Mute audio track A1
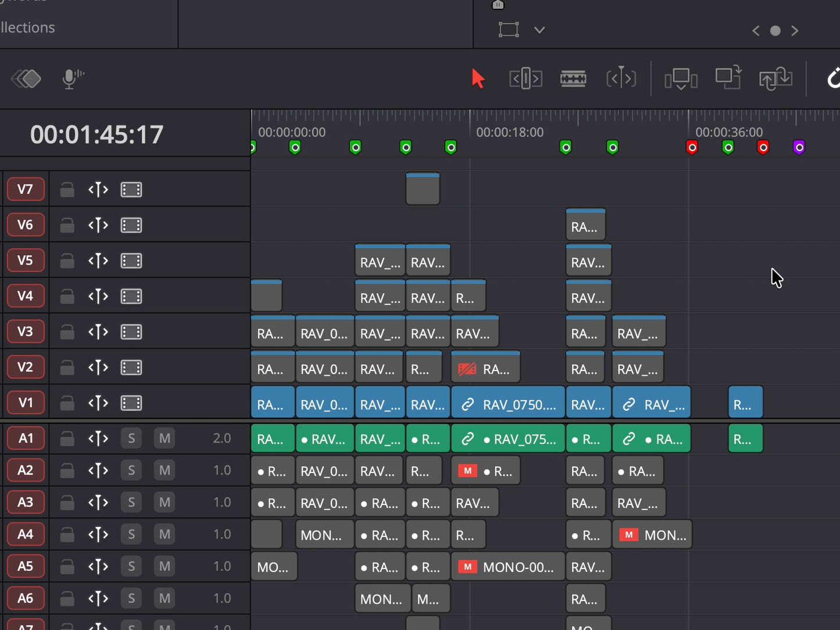Viewport: 840px width, 630px height. [x=165, y=438]
